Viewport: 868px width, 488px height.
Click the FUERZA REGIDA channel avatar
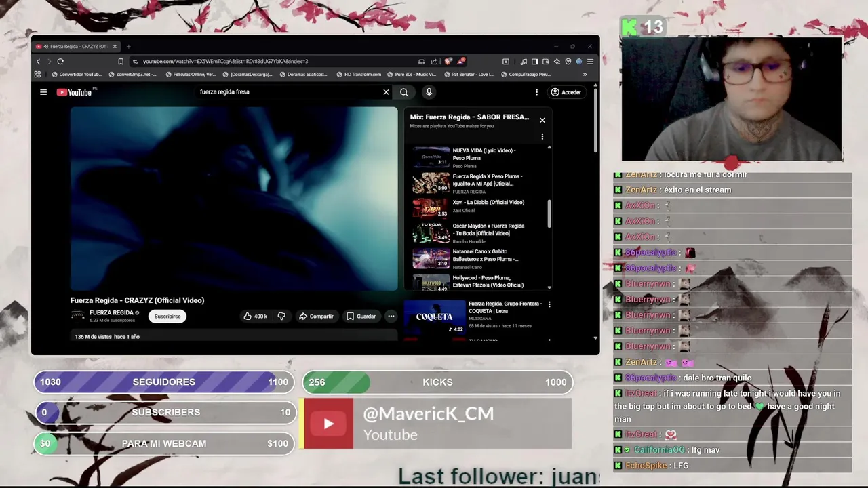(x=78, y=315)
